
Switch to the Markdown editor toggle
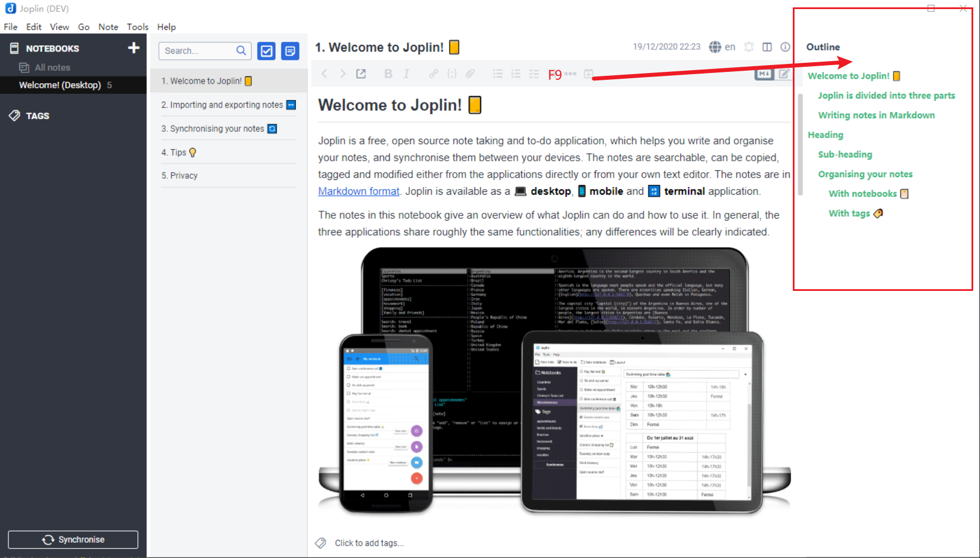(x=765, y=74)
